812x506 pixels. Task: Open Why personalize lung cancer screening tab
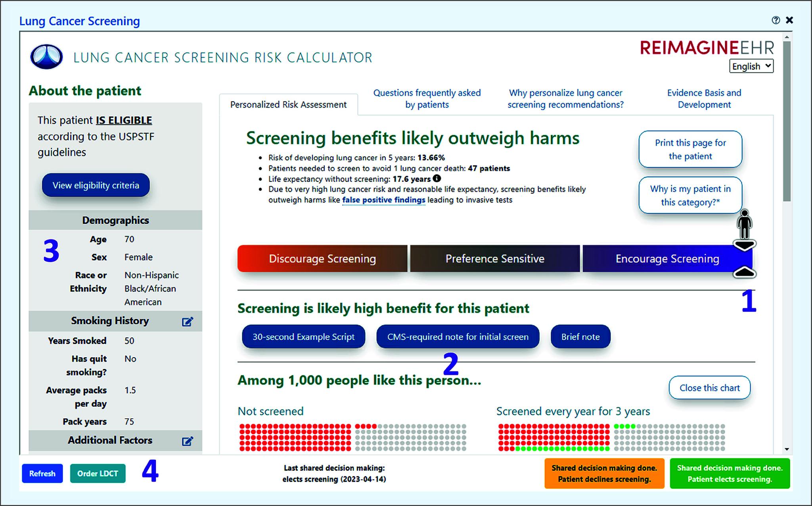click(x=565, y=99)
